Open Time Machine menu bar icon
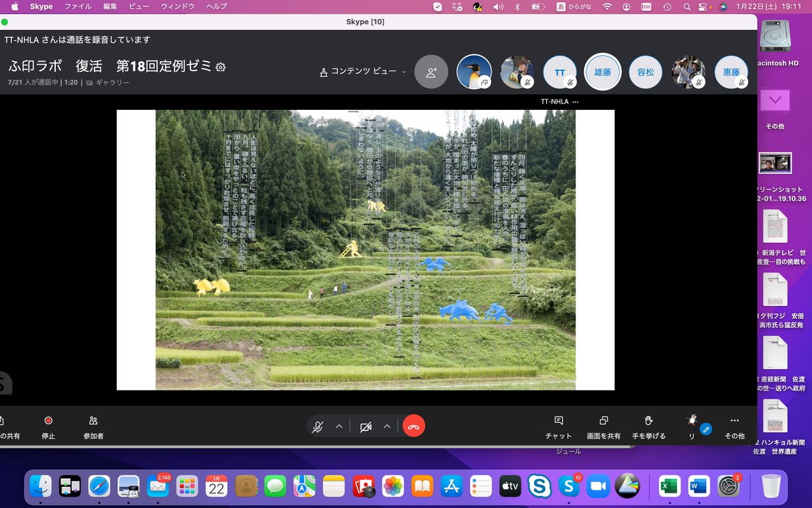The width and height of the screenshot is (812, 508). [x=667, y=6]
